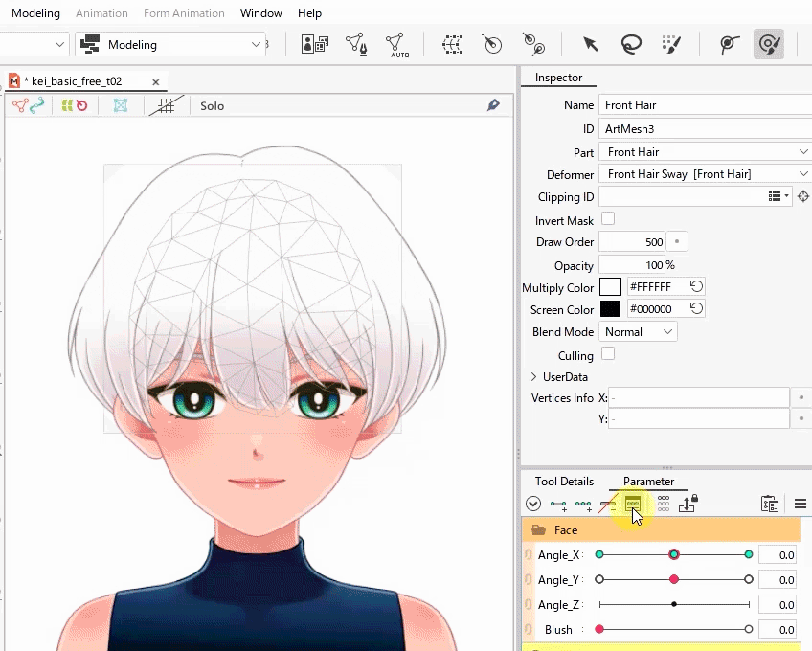
Task: Toggle the Culling checkbox
Action: point(608,354)
